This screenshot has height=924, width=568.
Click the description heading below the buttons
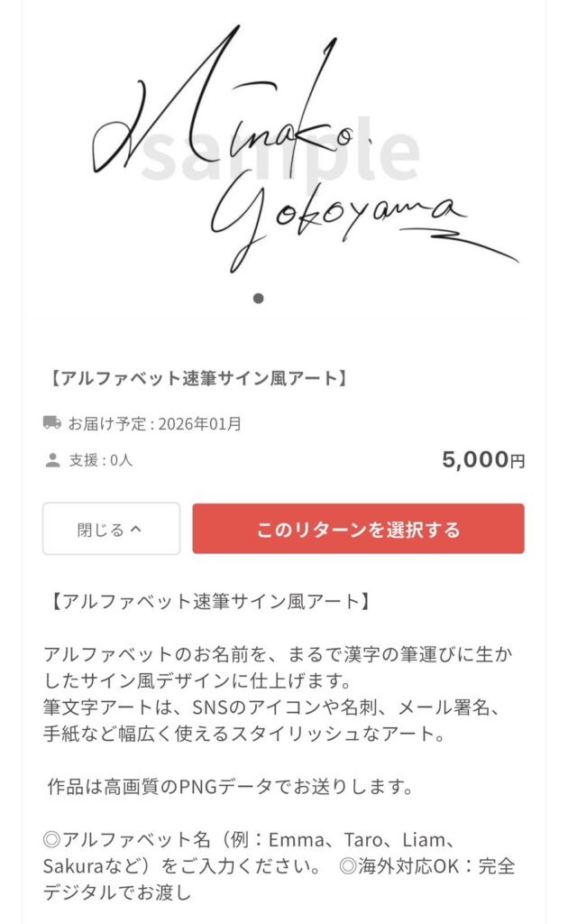(x=207, y=601)
